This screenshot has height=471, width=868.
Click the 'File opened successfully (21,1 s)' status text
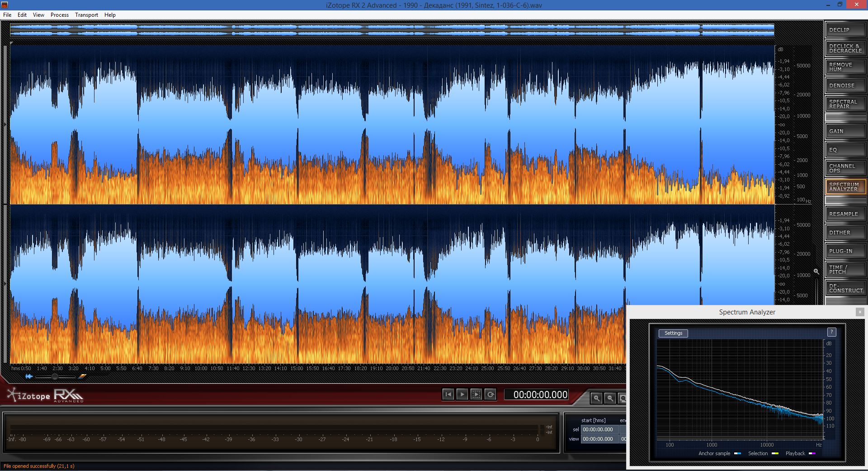coord(39,466)
